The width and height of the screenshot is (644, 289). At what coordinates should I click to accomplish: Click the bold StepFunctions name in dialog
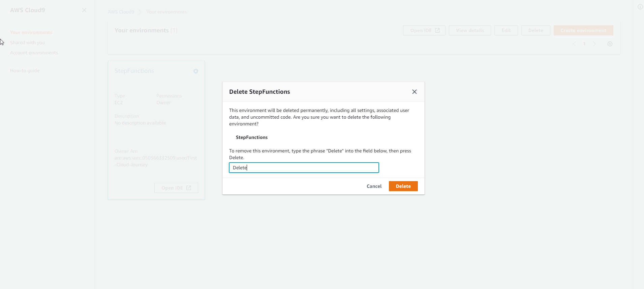[x=252, y=137]
